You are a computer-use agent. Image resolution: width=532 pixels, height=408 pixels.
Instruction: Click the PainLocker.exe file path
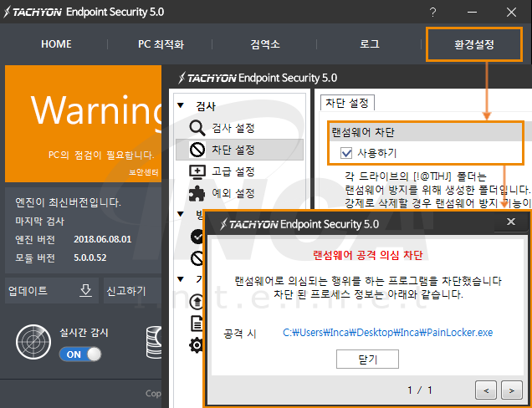pyautogui.click(x=387, y=333)
